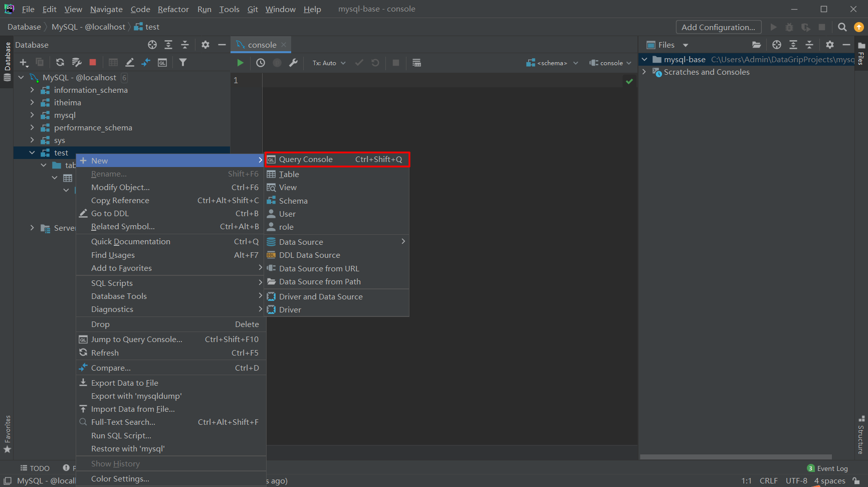Click the Jump to Query Console toolbar icon
Image resolution: width=868 pixels, height=487 pixels.
click(x=162, y=63)
